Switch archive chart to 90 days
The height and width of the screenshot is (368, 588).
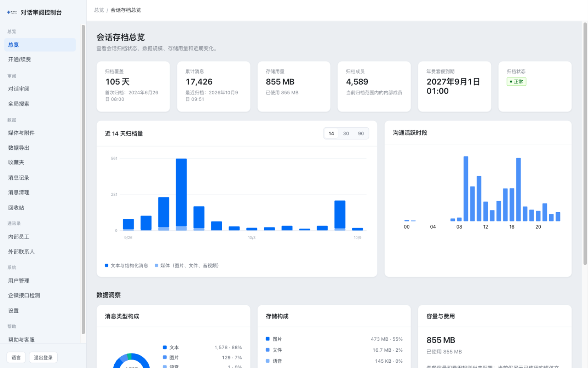(x=361, y=133)
